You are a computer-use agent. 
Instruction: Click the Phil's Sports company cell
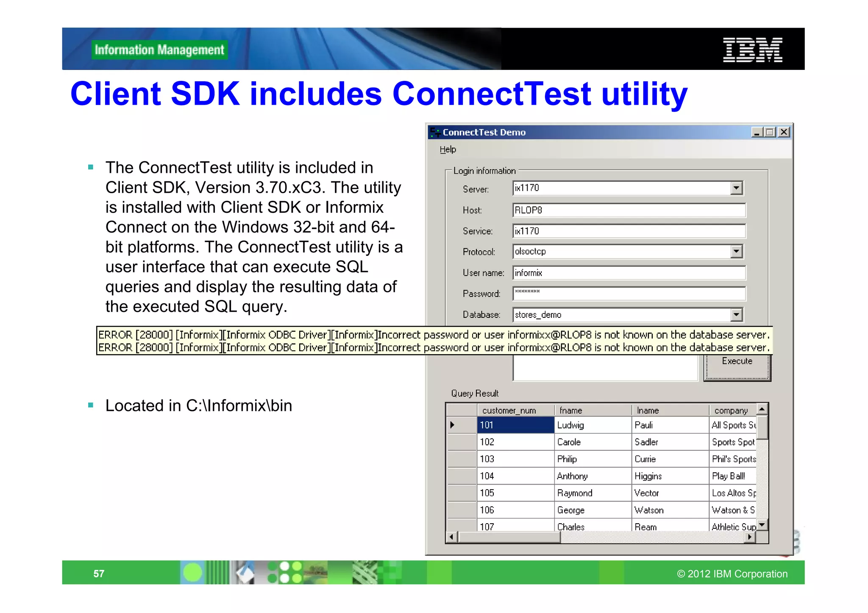pyautogui.click(x=733, y=459)
